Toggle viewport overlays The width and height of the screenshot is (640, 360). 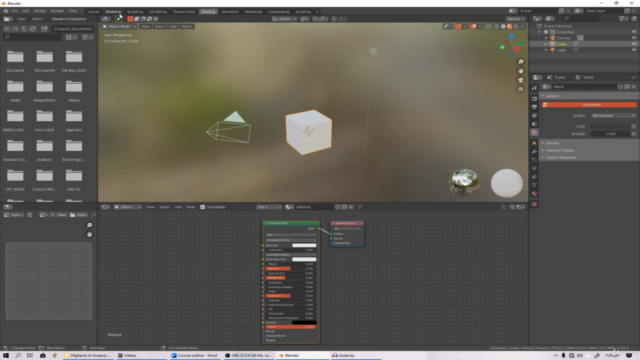coord(473,27)
